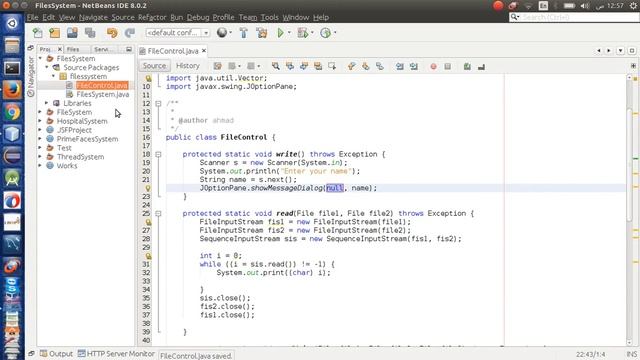Click the Build Project hammer icon
The image size is (640, 360).
(x=244, y=33)
